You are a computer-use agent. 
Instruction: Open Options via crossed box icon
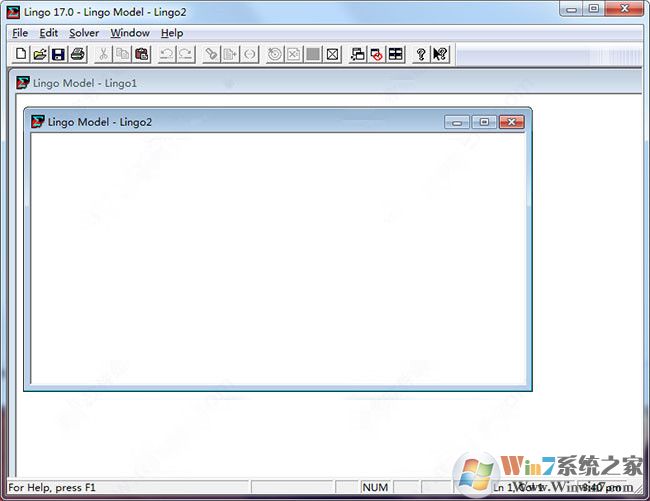pos(332,54)
